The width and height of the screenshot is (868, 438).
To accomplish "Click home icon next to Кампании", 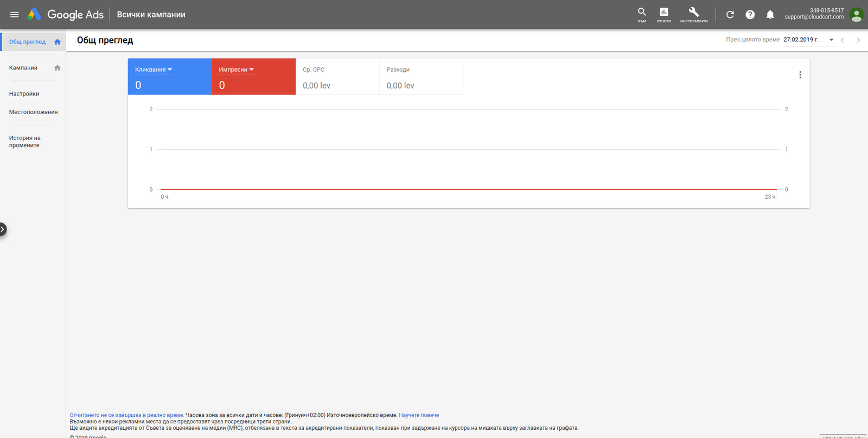I will point(58,68).
